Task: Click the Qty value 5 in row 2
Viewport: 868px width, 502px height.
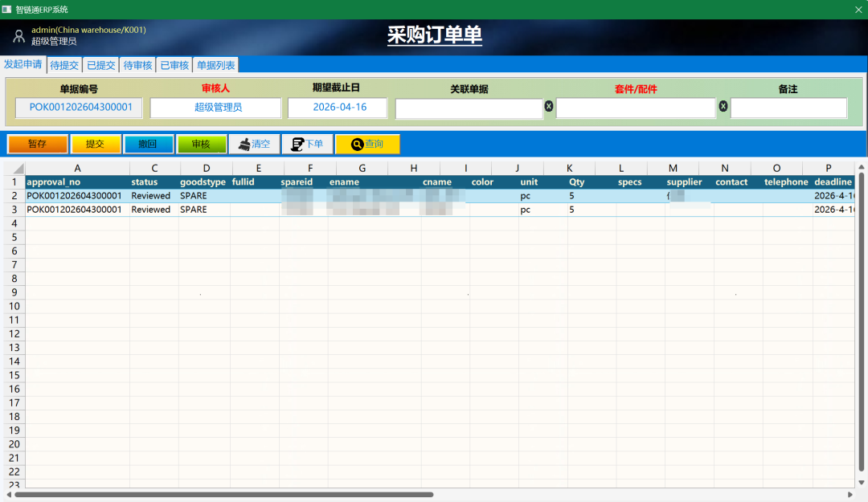Action: coord(572,195)
